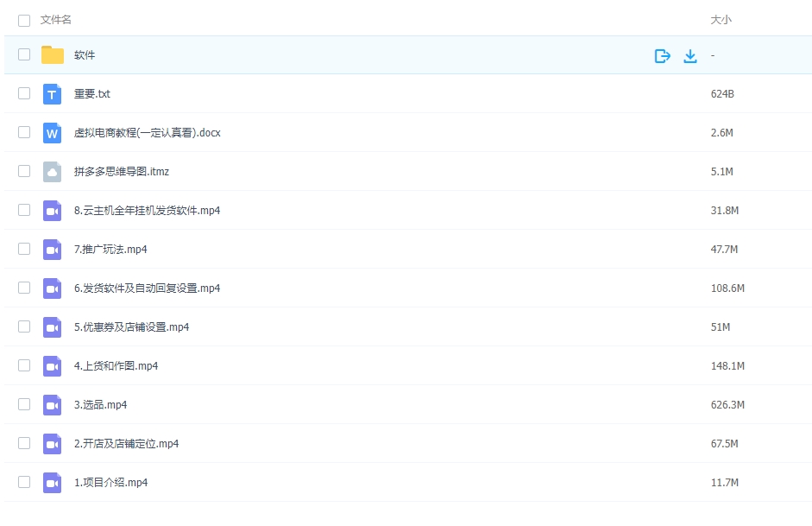This screenshot has width=812, height=526.
Task: Click the video icon for 7.推广玩法.mp4
Action: click(53, 250)
